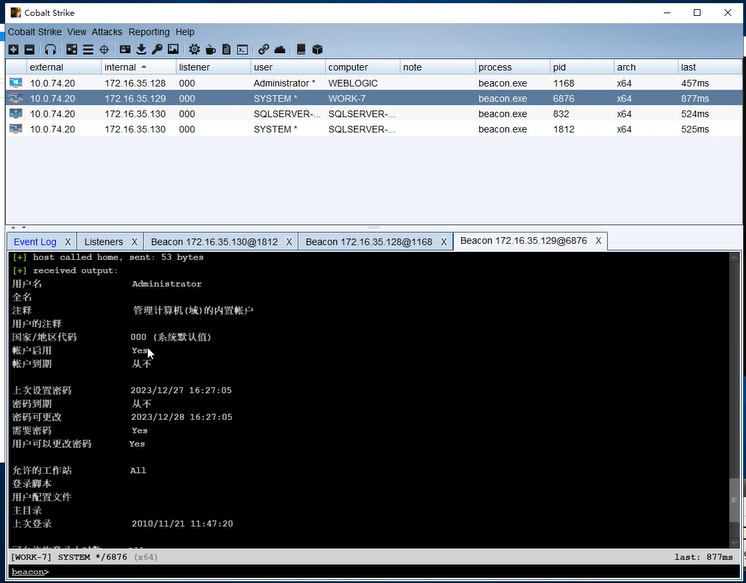This screenshot has height=583, width=746.
Task: Collapse pane using the divider up arrow
Action: tap(13, 228)
